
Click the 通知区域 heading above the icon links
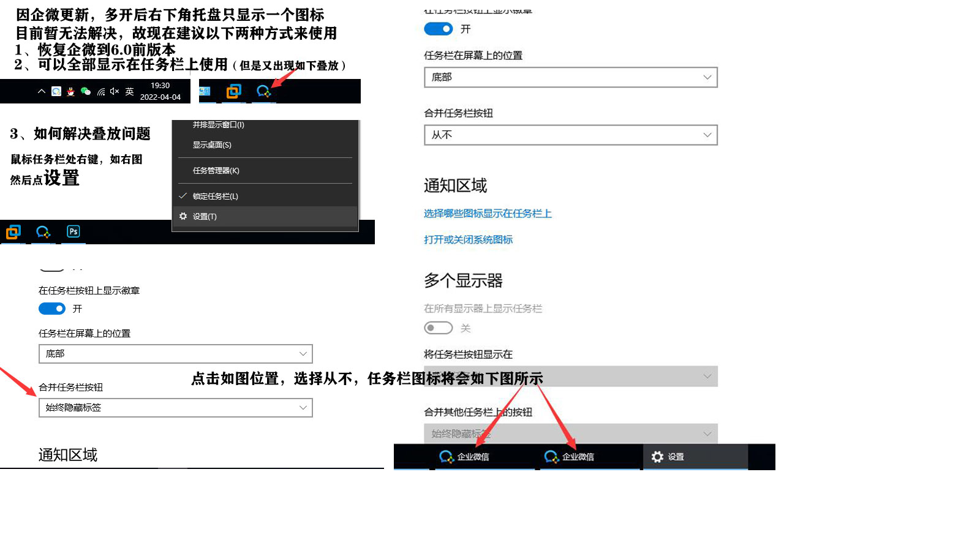[x=455, y=186]
